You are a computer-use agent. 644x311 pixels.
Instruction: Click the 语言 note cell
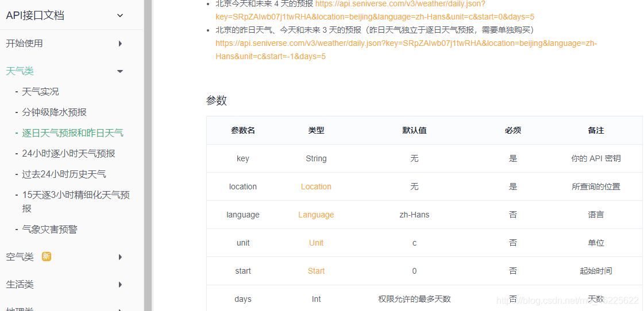pos(596,215)
